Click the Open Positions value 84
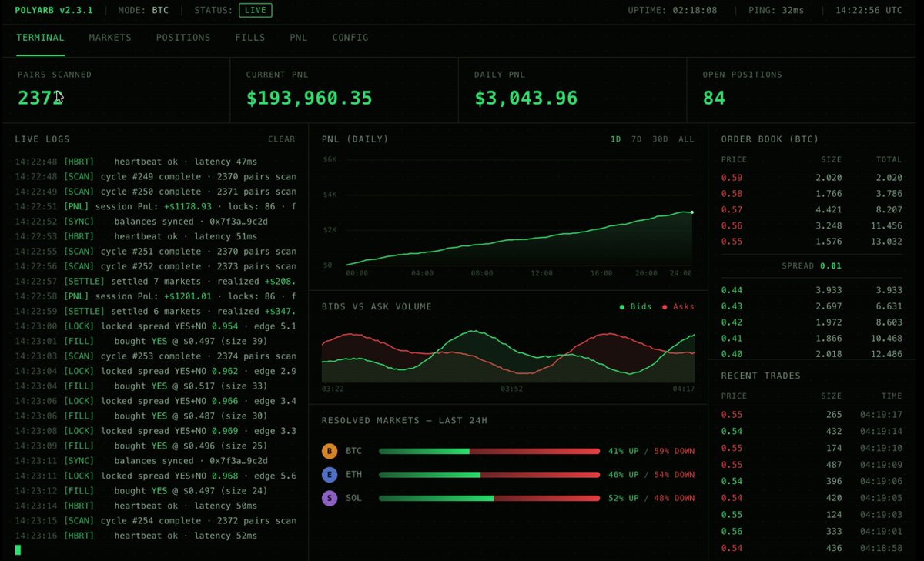Image resolution: width=924 pixels, height=561 pixels. click(x=714, y=99)
